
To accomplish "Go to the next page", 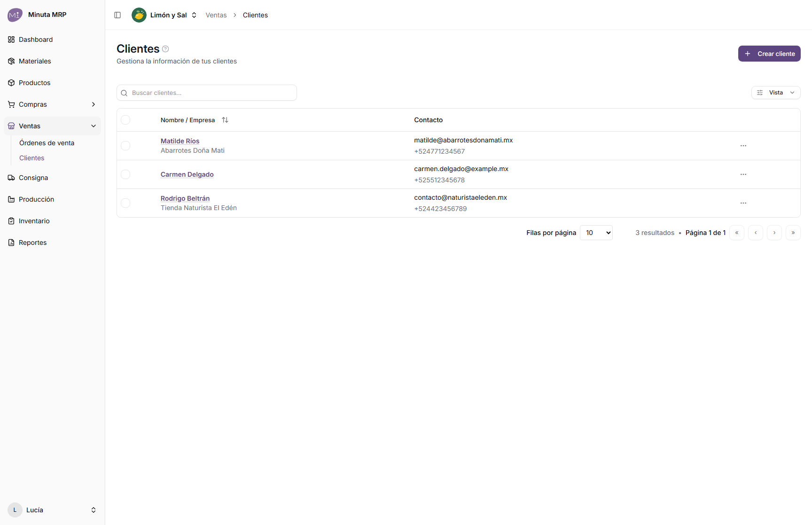I will 774,233.
